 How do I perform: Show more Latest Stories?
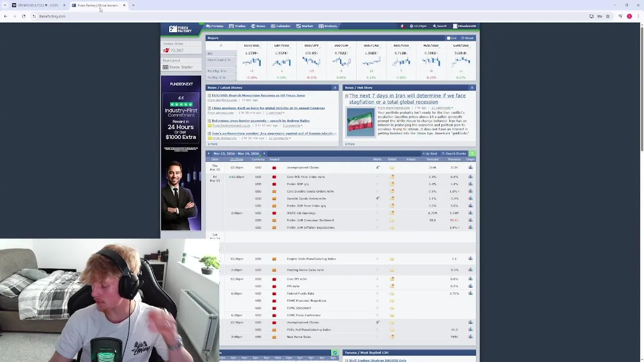(213, 144)
